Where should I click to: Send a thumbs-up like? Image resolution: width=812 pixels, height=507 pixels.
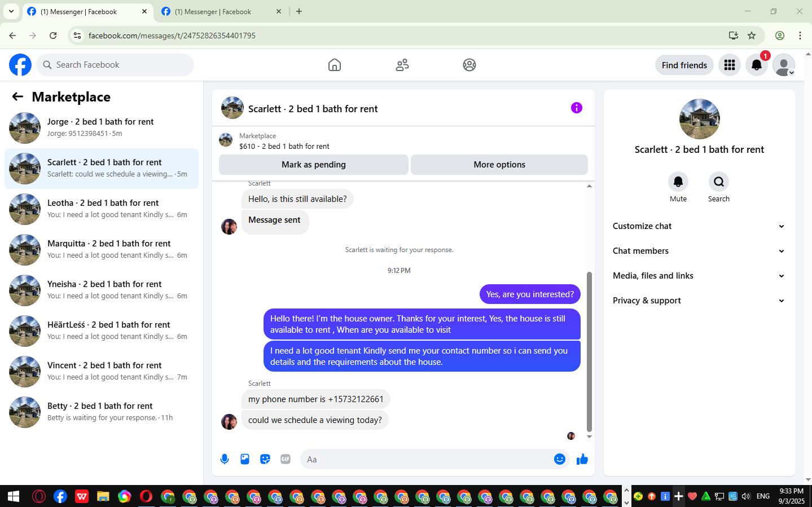pos(582,459)
